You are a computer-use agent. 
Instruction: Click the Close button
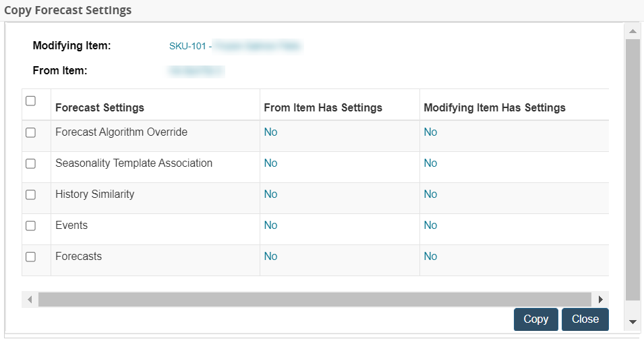pyautogui.click(x=585, y=319)
